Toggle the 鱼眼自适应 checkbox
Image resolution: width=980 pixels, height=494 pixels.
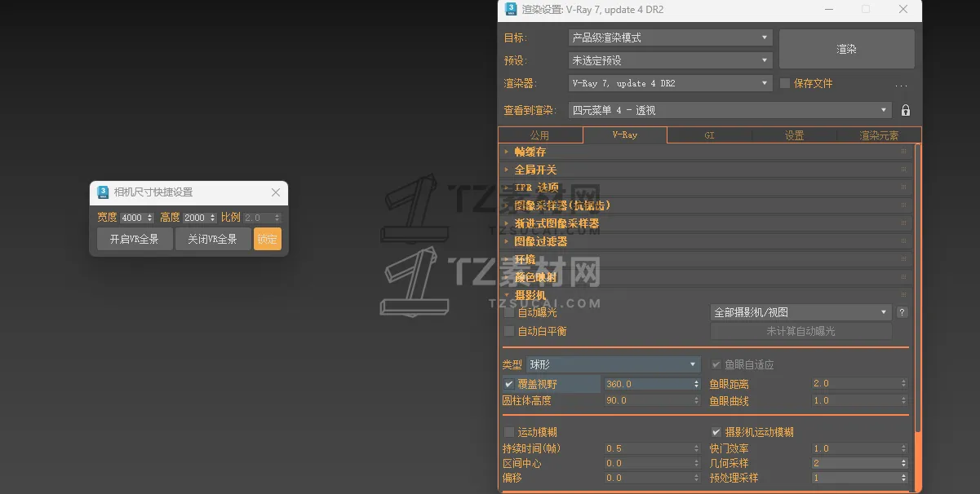(716, 364)
